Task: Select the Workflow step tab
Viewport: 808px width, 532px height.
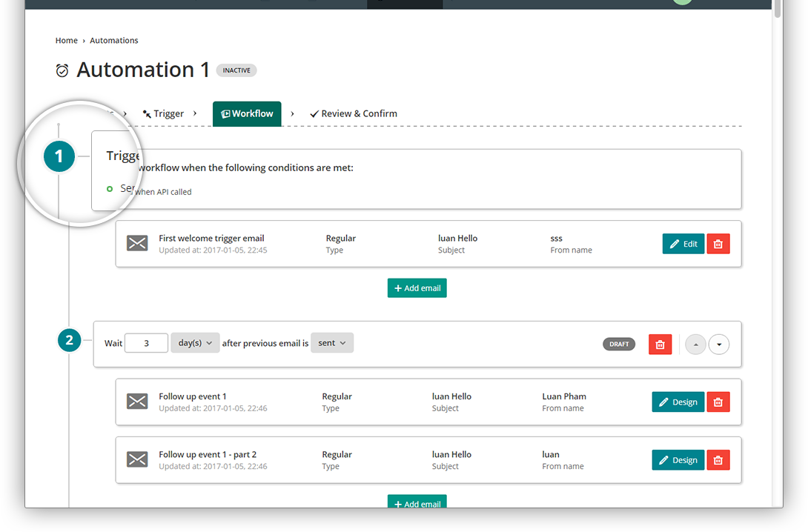Action: (247, 114)
